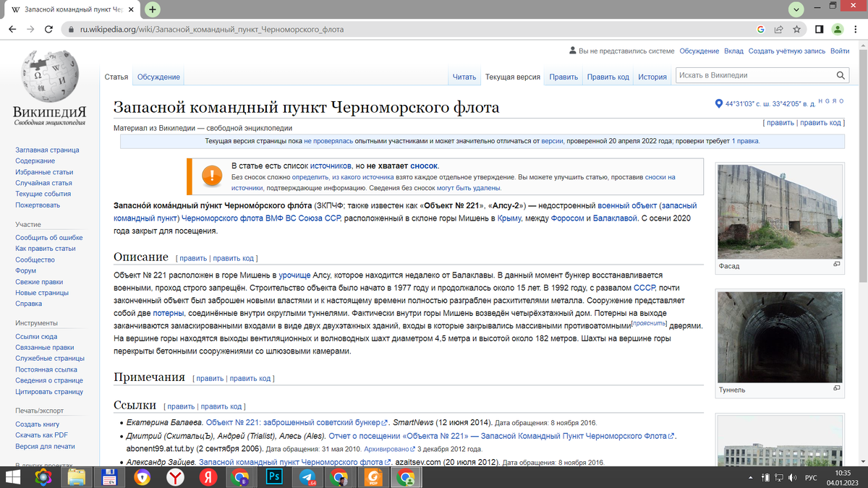Click the Wikipedia globe logo
This screenshot has height=488, width=868.
tap(49, 77)
